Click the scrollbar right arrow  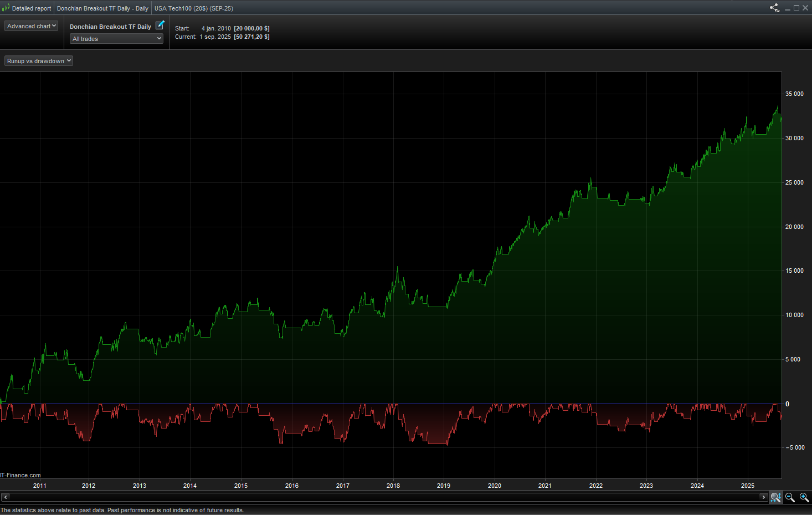click(x=763, y=497)
